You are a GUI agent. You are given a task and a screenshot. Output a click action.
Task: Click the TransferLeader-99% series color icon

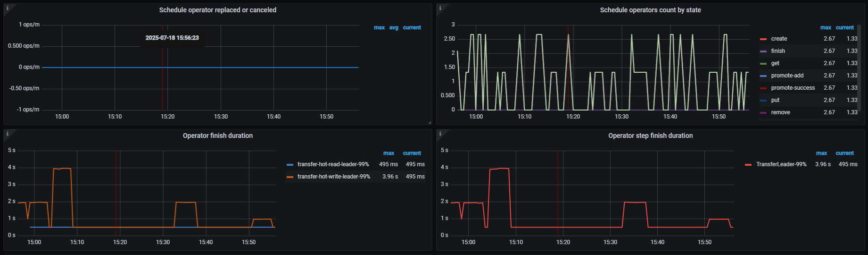[748, 164]
